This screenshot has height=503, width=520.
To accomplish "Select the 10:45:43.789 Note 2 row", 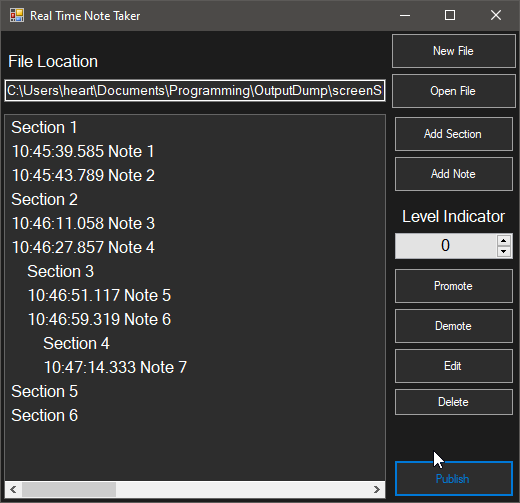I will click(195, 175).
